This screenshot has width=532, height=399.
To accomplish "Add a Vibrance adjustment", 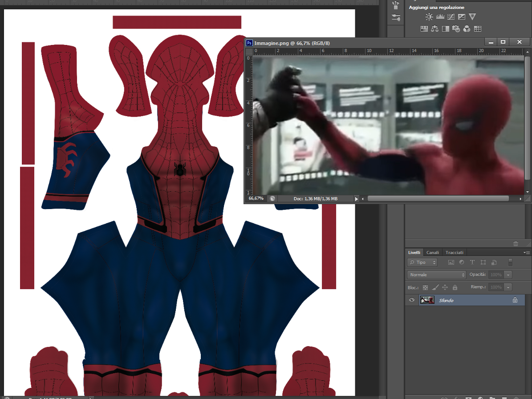I will click(x=472, y=16).
